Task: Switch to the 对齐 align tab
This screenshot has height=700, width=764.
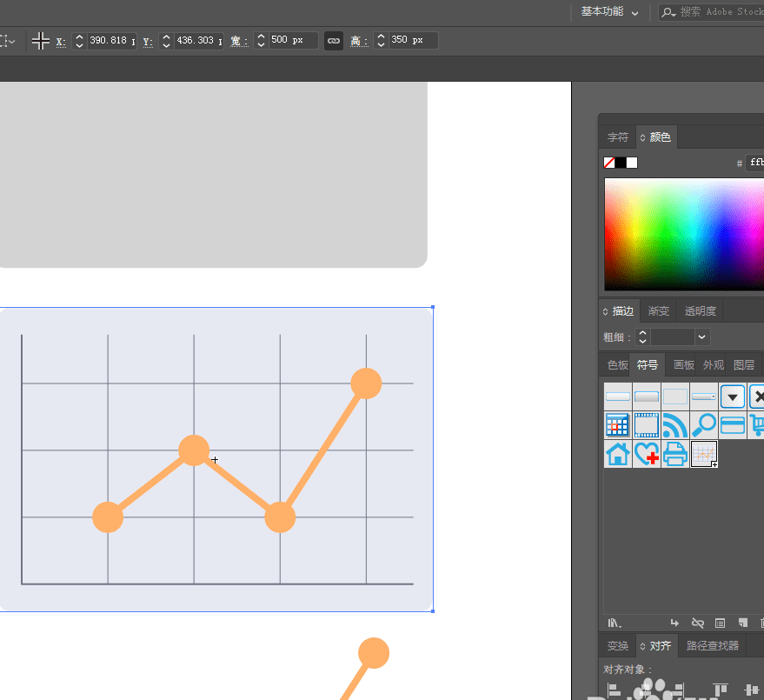Action: coord(656,646)
